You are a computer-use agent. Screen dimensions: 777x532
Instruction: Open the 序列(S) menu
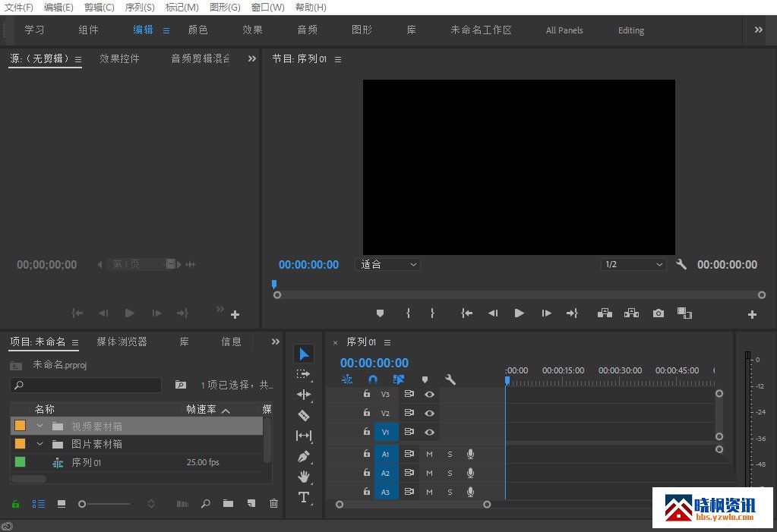[x=140, y=8]
